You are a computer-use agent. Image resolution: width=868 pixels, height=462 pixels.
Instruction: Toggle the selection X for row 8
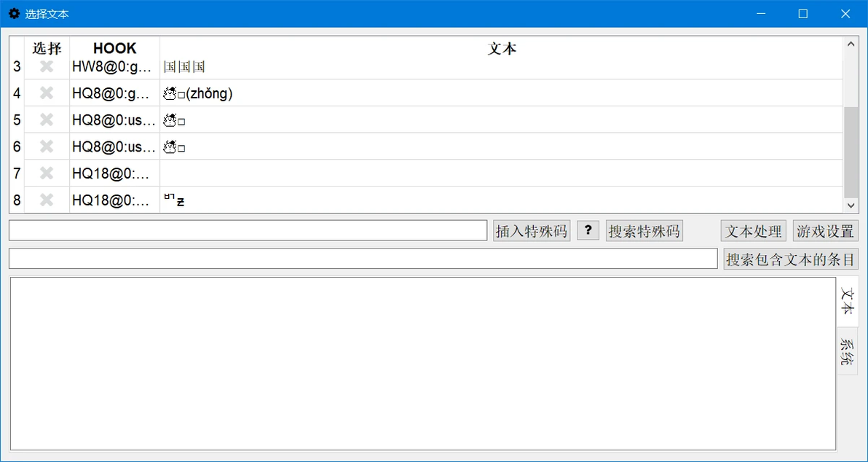[x=47, y=200]
